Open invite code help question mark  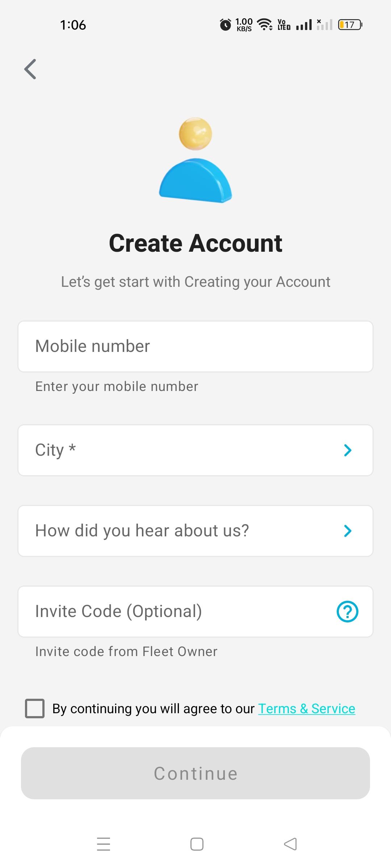pyautogui.click(x=347, y=612)
